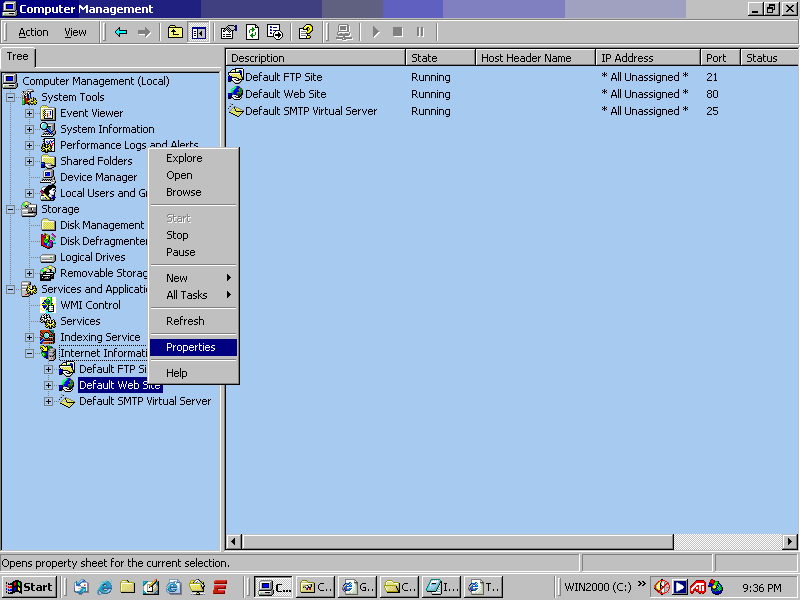Toggle the Show/Hide Console Tree icon
Viewport: 800px width, 600px height.
coord(198,33)
